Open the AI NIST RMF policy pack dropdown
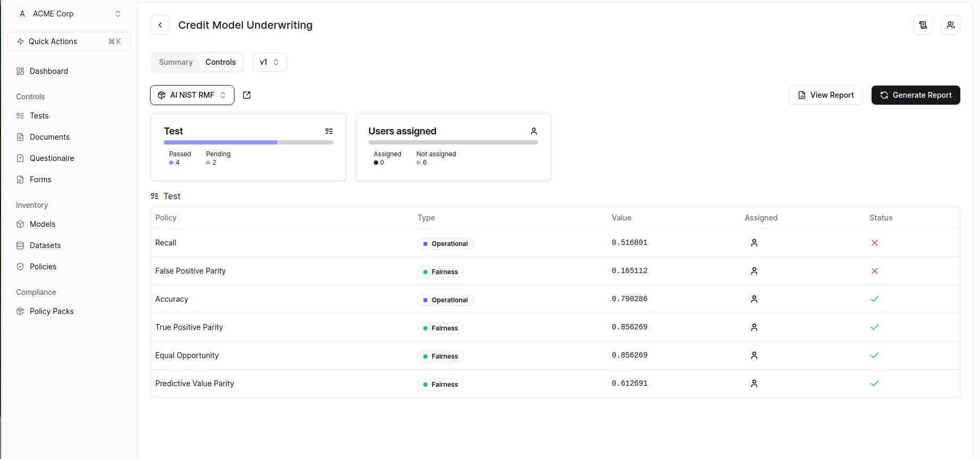 click(x=192, y=95)
